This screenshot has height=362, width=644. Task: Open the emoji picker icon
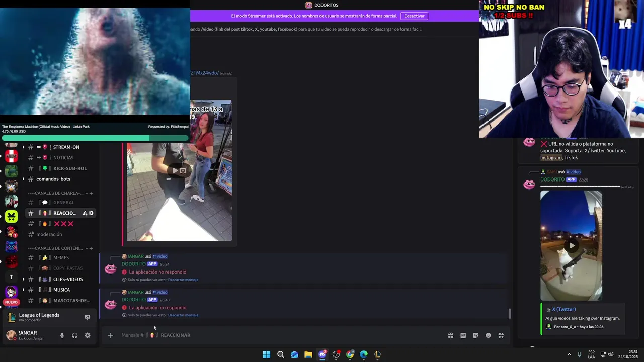(x=488, y=335)
